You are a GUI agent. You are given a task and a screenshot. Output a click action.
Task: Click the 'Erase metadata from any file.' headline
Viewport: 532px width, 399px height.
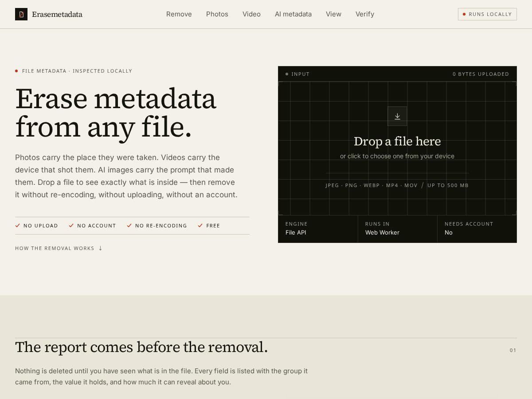point(116,113)
